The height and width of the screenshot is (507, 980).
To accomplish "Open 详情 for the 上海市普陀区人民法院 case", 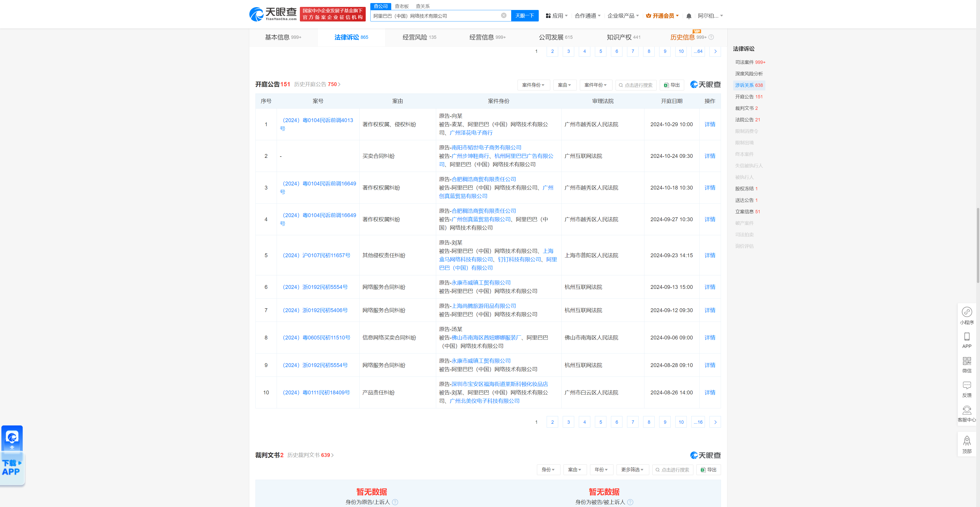I will click(x=709, y=255).
